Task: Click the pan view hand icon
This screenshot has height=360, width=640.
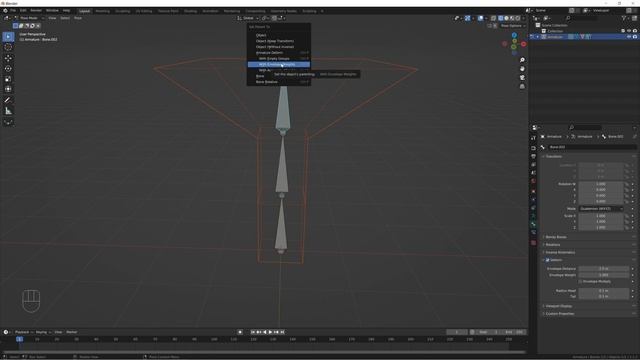Action: (x=522, y=69)
